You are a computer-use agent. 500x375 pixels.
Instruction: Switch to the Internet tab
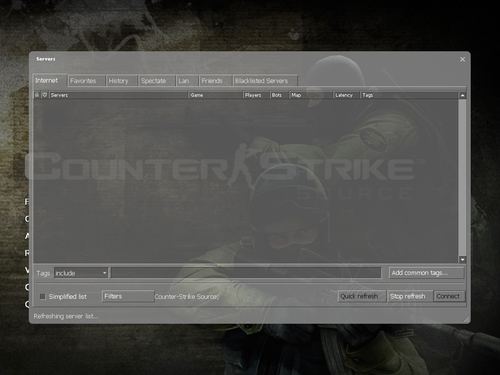[50, 80]
